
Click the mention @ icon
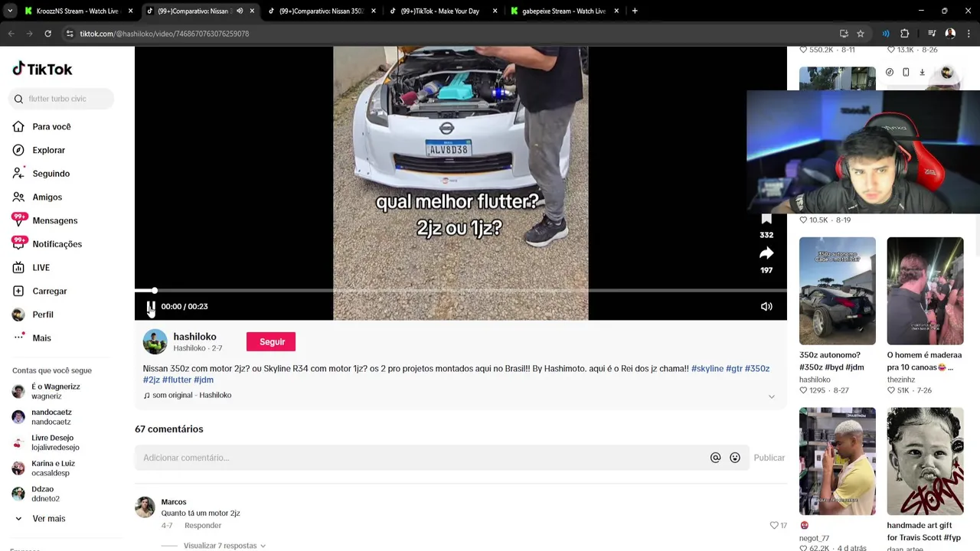coord(715,458)
